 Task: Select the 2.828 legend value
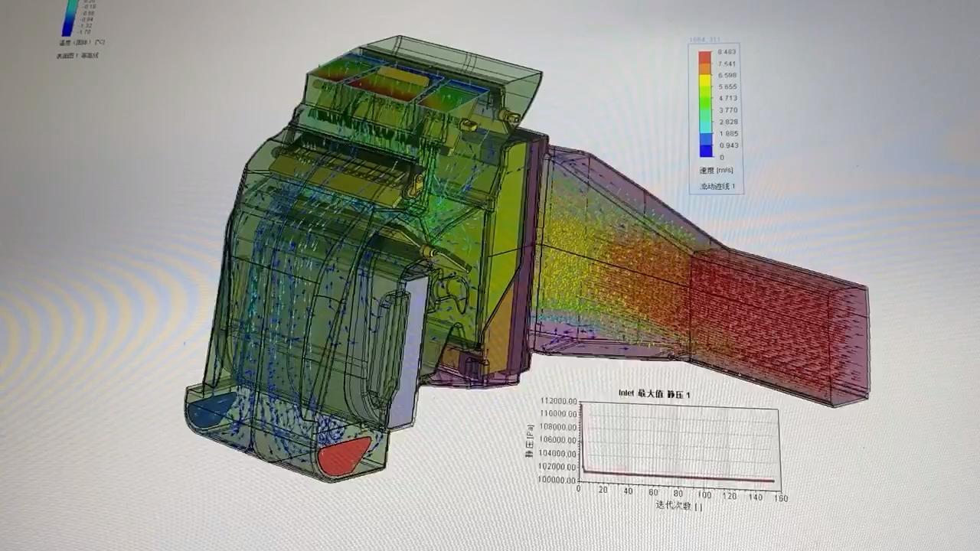pos(727,122)
